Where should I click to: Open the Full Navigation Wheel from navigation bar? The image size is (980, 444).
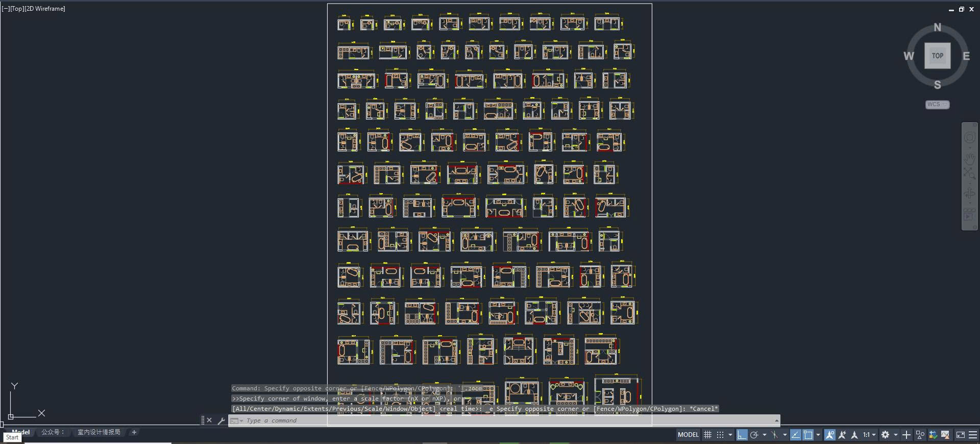pyautogui.click(x=969, y=137)
